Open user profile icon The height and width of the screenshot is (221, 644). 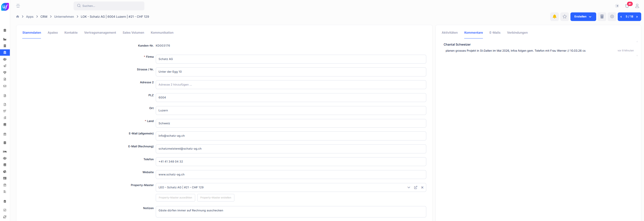(x=637, y=6)
